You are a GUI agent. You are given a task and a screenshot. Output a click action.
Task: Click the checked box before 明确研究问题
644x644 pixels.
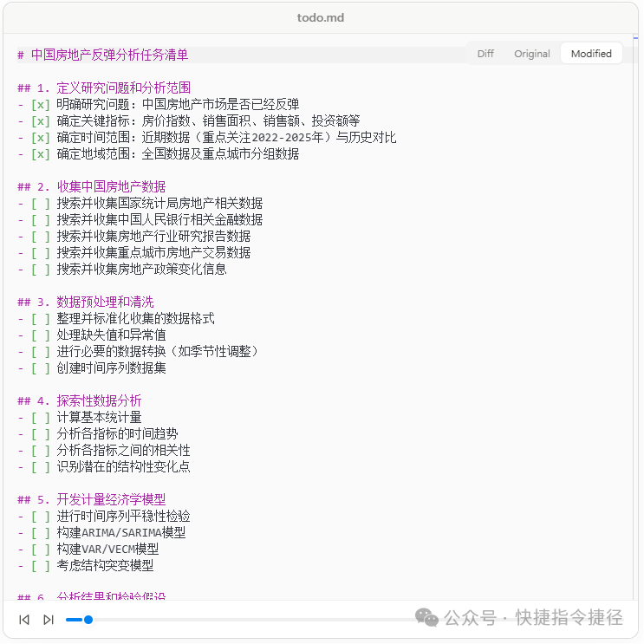[x=40, y=105]
